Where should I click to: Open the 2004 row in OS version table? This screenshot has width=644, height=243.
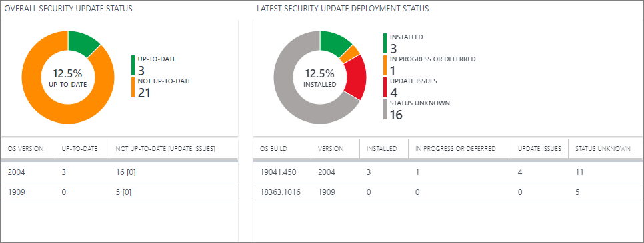pos(119,173)
